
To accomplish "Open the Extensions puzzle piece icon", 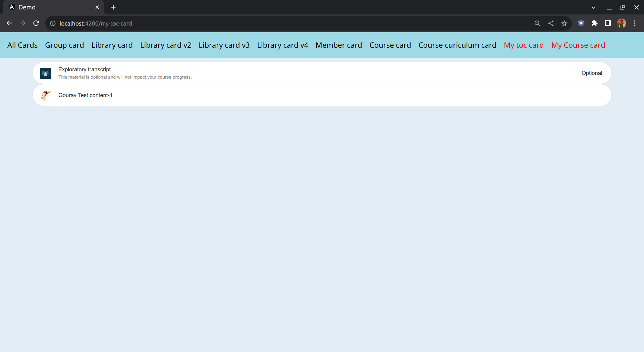I will 594,23.
